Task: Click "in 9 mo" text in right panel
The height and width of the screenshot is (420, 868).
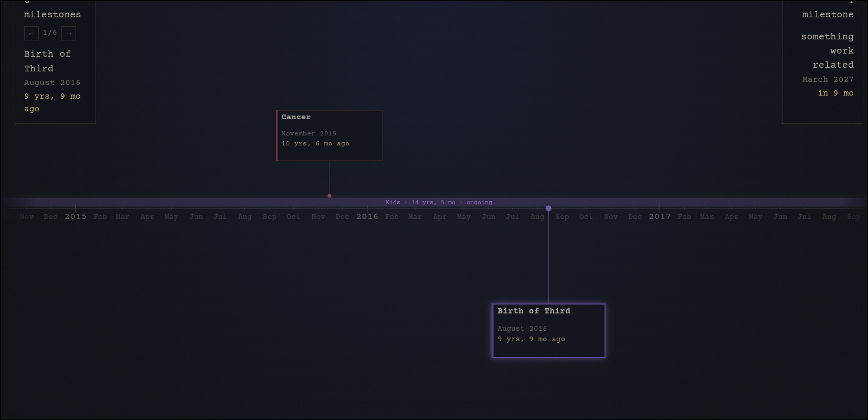Action: [836, 93]
